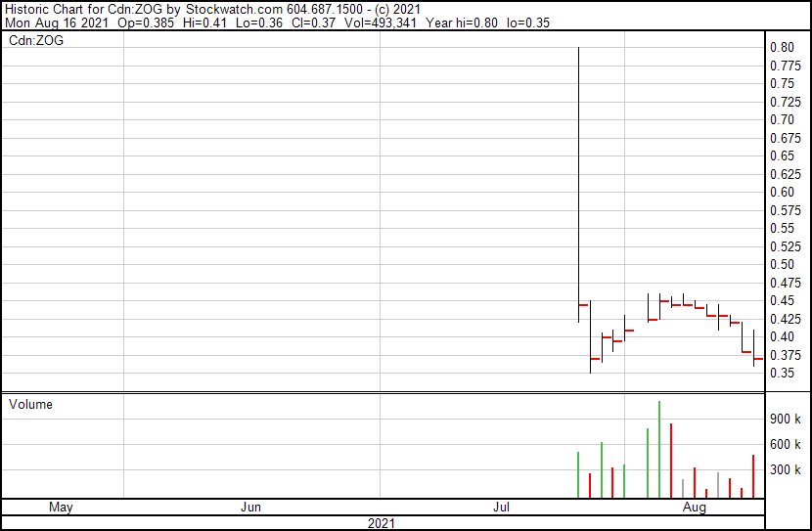Click the 'Jun' month label
Screen dimensions: 812x531
tap(250, 508)
